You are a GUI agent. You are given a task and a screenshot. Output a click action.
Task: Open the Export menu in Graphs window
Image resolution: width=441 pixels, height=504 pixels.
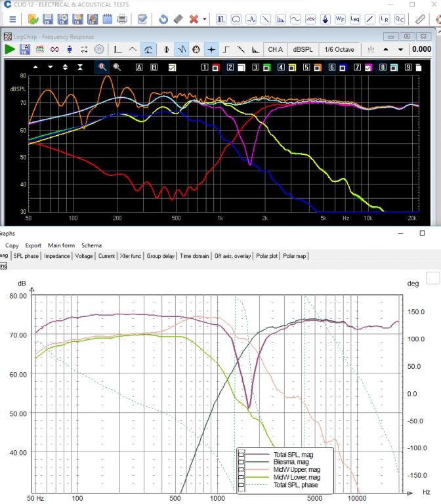click(33, 245)
